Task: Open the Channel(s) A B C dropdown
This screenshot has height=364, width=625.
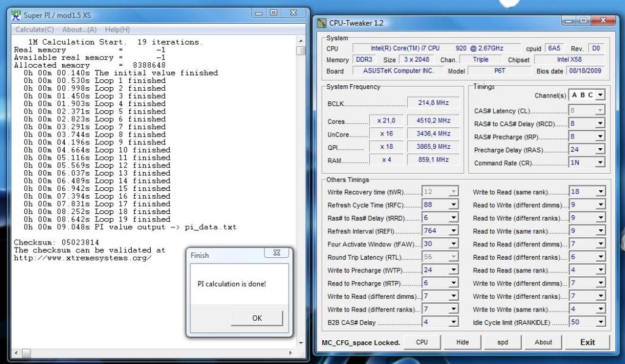Action: 600,95
